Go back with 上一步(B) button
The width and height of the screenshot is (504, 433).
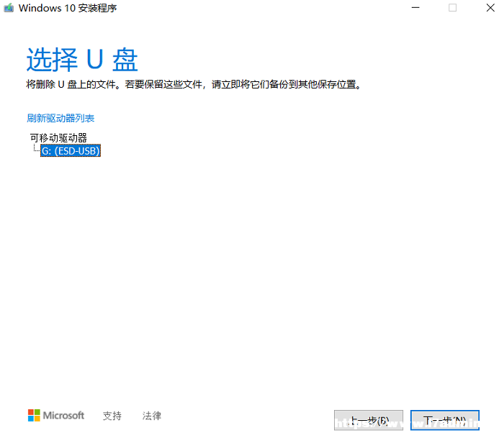(369, 420)
